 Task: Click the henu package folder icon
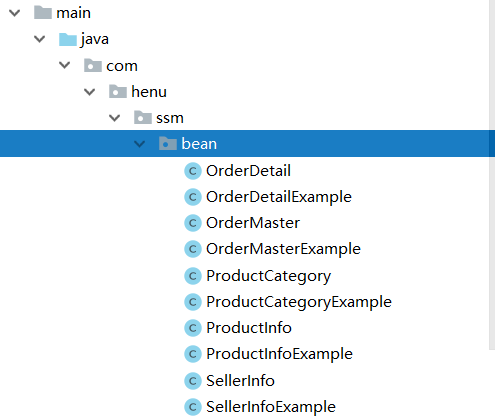pos(118,91)
